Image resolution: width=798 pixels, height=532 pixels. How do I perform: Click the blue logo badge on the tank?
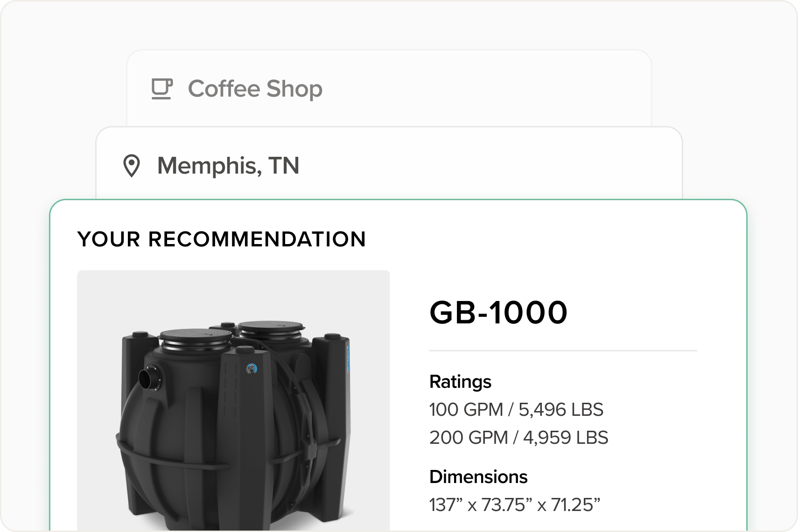pyautogui.click(x=252, y=369)
